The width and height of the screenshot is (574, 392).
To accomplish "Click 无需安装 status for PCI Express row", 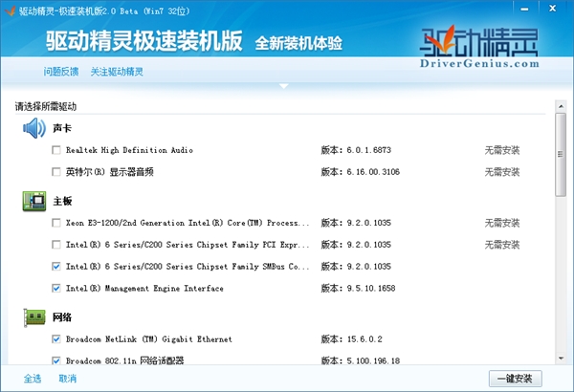I will click(x=502, y=245).
